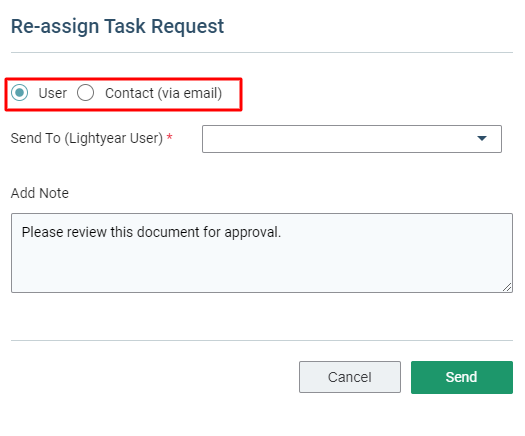Cancel the re-assign task request

350,377
